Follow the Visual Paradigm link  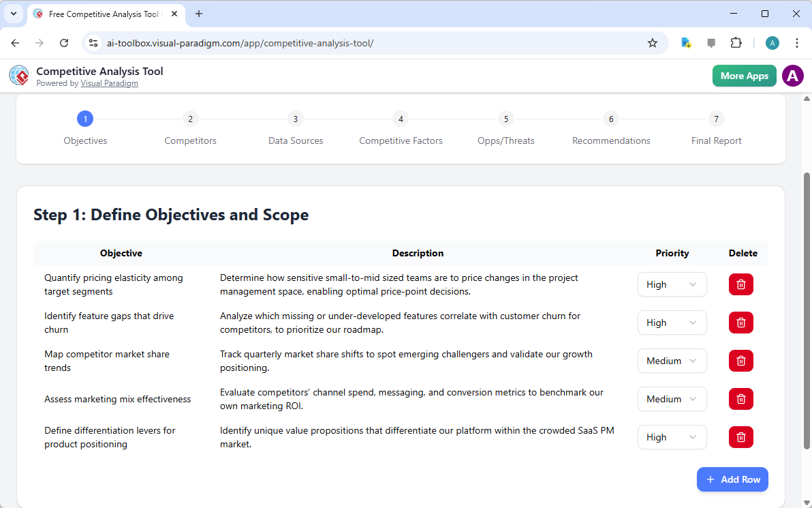click(109, 83)
